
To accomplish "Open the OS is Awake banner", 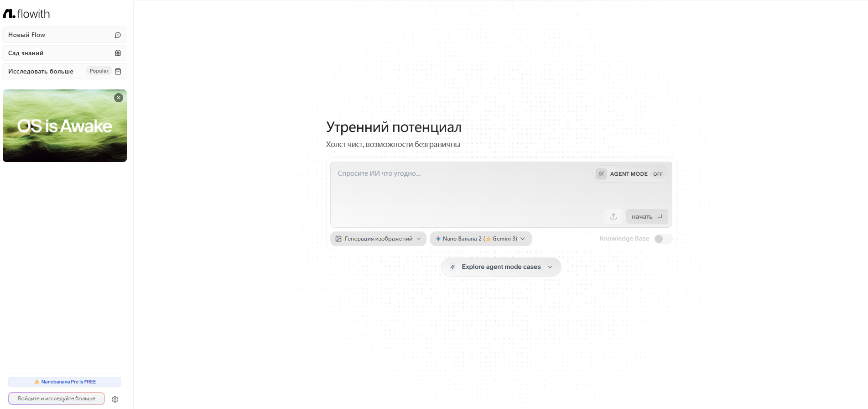I will coord(65,126).
